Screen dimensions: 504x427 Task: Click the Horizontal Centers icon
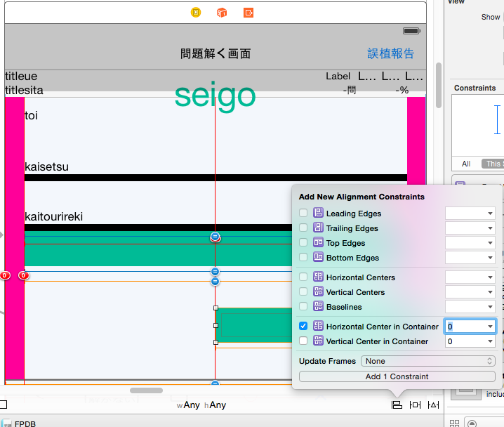[318, 277]
